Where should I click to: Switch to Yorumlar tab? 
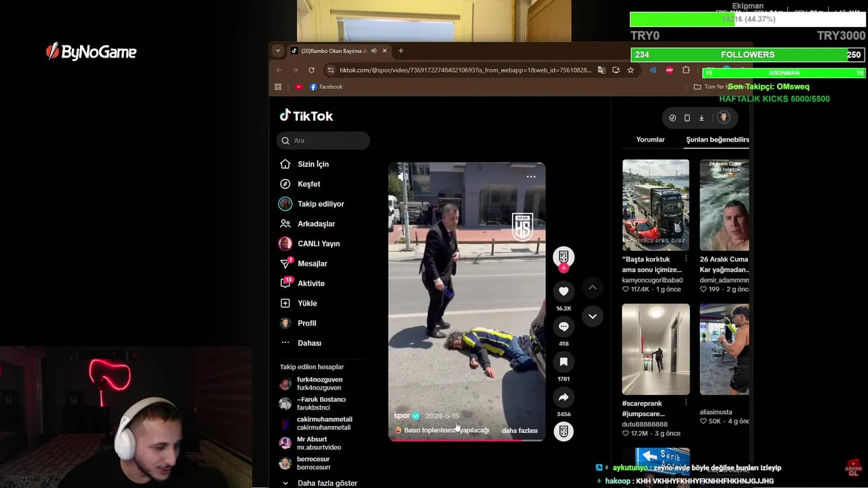point(650,140)
